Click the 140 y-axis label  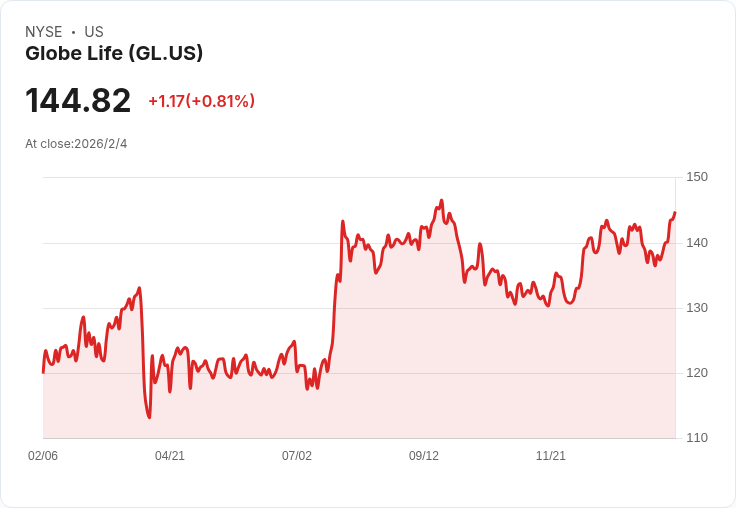point(697,243)
